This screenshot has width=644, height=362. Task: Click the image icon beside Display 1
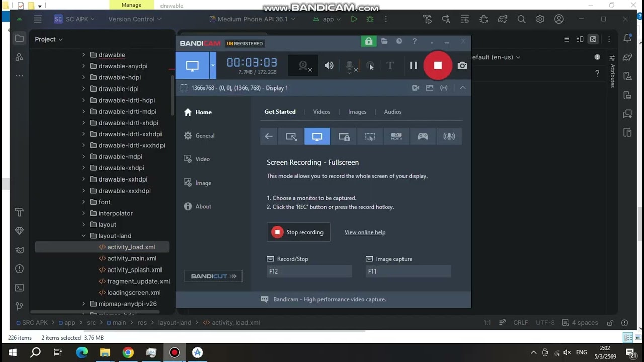click(x=430, y=88)
